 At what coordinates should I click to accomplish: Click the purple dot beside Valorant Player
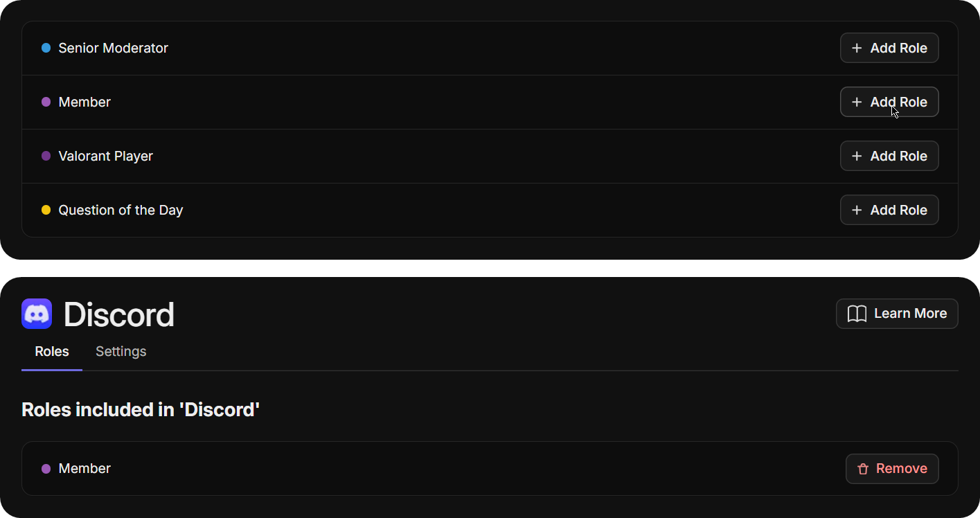[46, 156]
